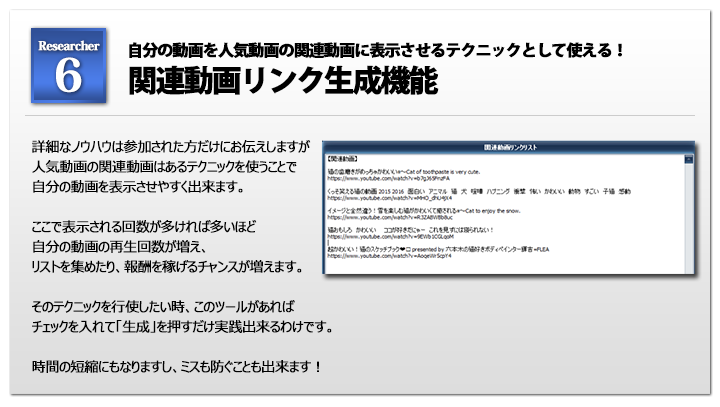Image resolution: width=720 pixels, height=407 pixels.
Task: Click the 関連動画リンクリスト window title bar
Action: click(510, 147)
